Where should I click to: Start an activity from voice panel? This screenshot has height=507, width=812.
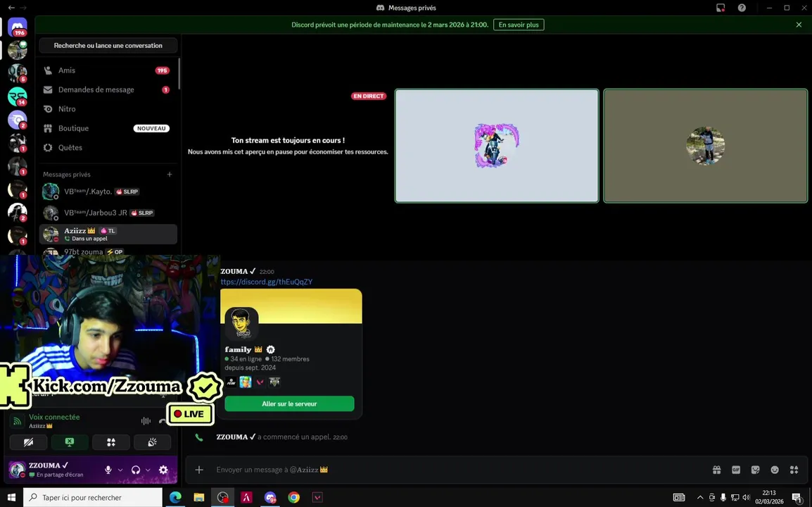click(x=110, y=442)
